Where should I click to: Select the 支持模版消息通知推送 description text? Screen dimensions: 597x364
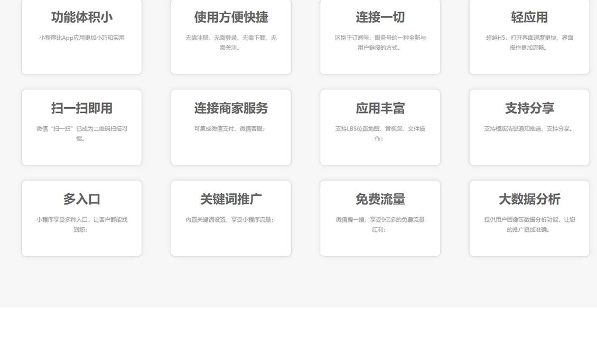pos(528,129)
